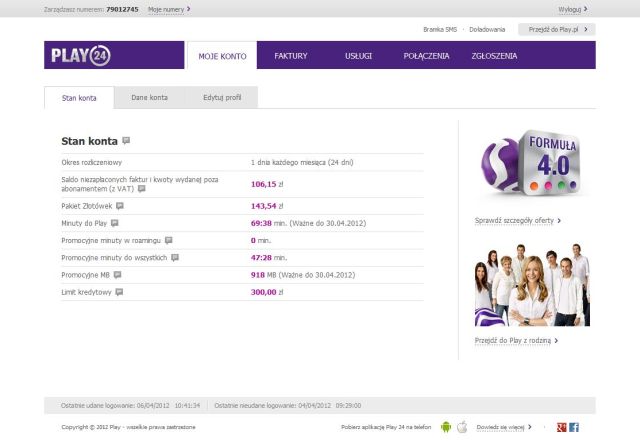Click the Play24 logo
The image size is (640, 444).
pyautogui.click(x=81, y=56)
